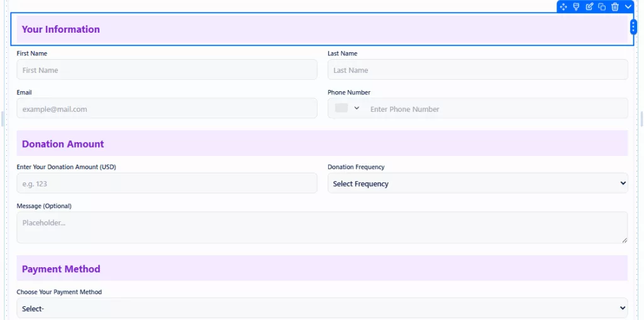Delete the selected block with trash icon
The image size is (644, 320).
[615, 7]
